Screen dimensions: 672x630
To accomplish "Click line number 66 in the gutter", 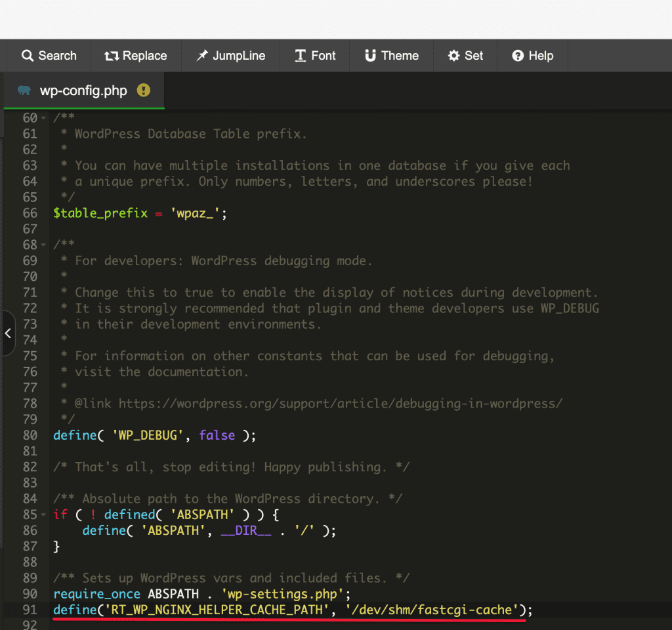I will tap(30, 213).
